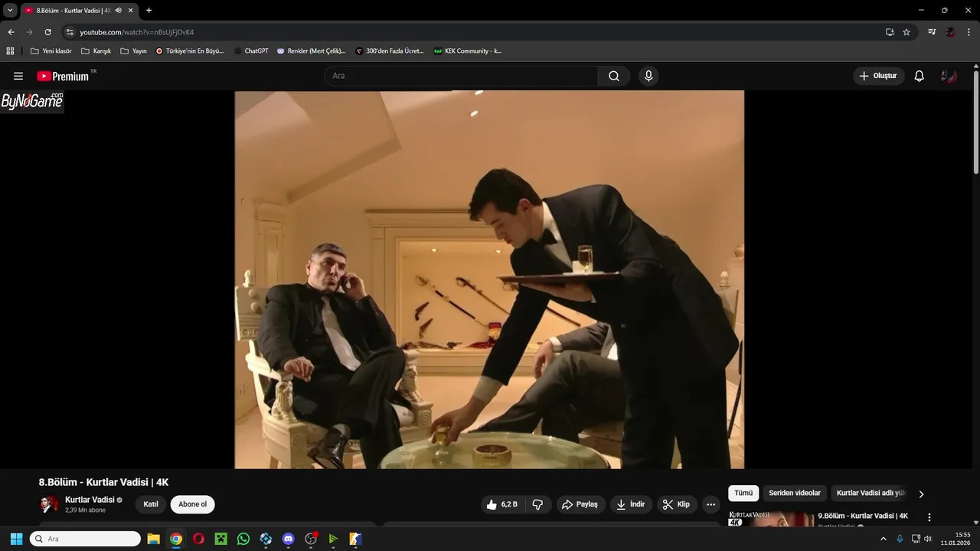
Task: Click Abone ol subscribe button
Action: coord(192,504)
